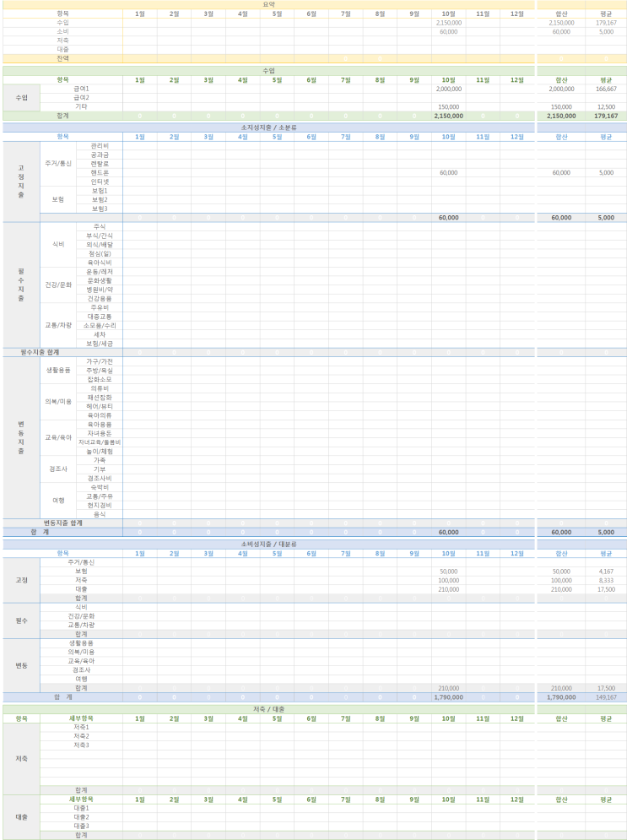Select the 저축 / 대출 section title
This screenshot has width=627, height=840.
[269, 709]
